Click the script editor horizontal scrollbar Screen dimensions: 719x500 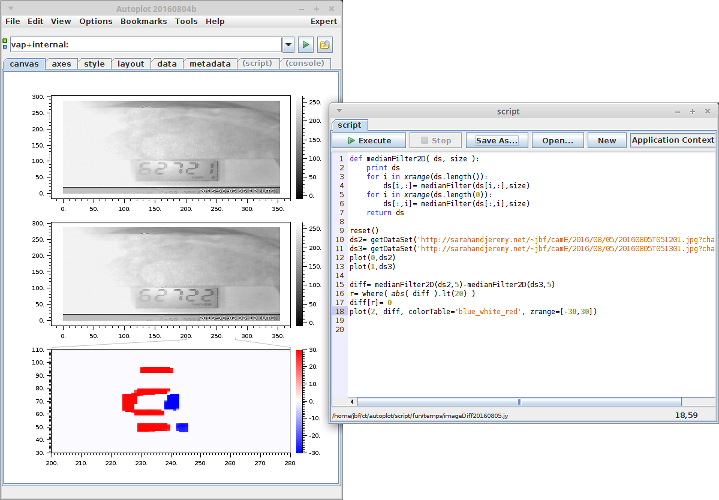(x=520, y=402)
